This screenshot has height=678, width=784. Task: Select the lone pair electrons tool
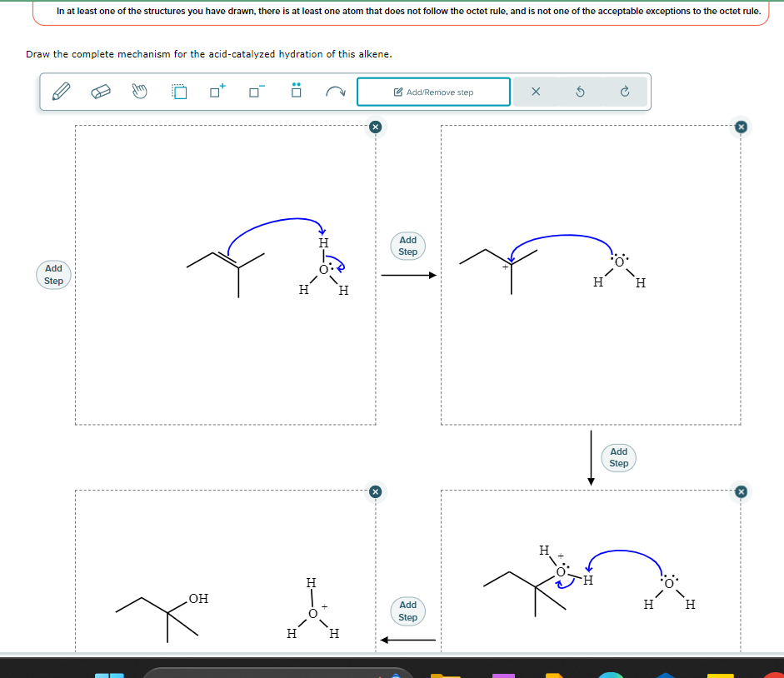pos(295,92)
